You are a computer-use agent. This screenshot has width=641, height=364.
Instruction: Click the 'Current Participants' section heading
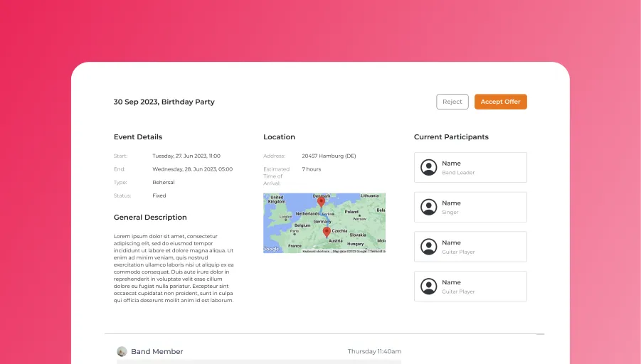(451, 136)
